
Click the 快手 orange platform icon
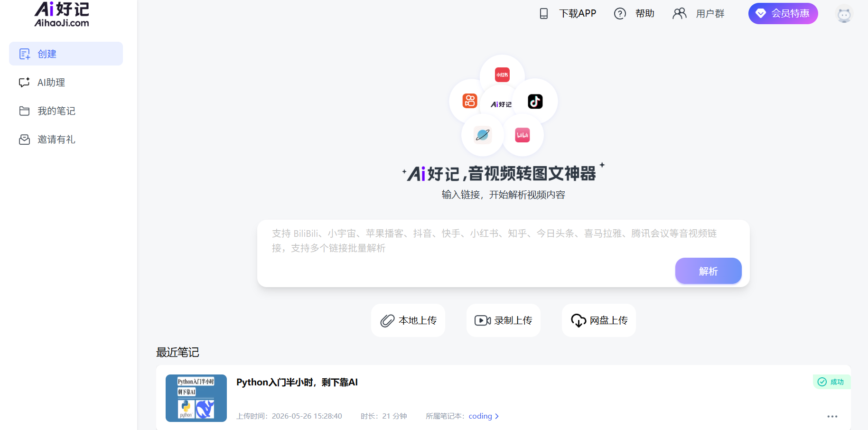click(470, 101)
